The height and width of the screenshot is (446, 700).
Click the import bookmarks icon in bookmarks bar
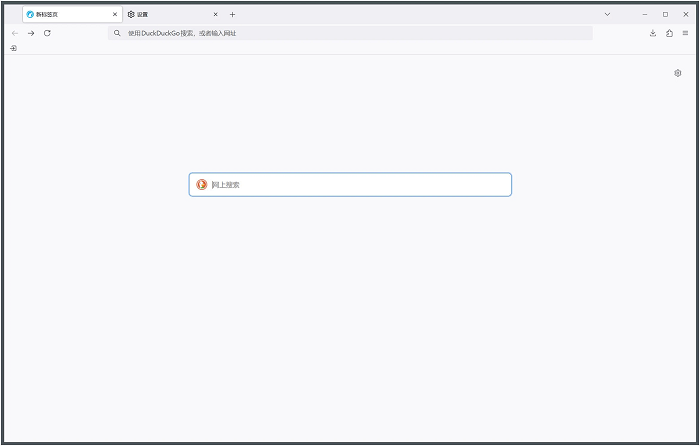tap(13, 48)
